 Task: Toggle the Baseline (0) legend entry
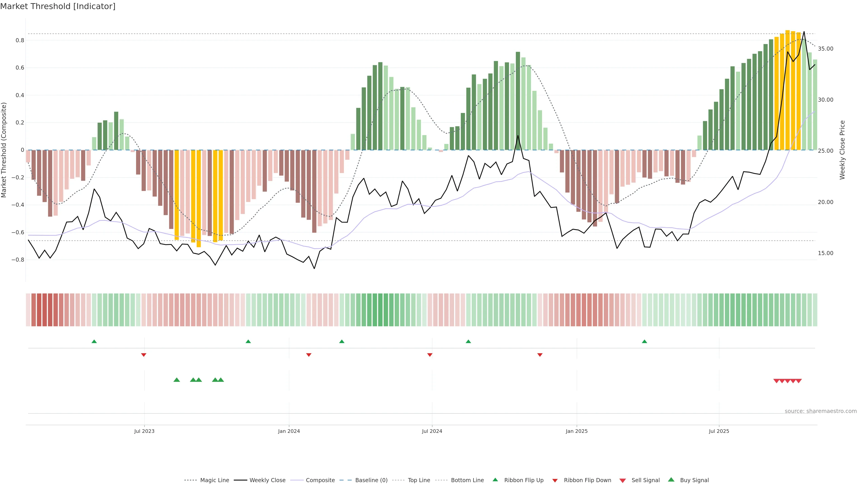coord(371,480)
